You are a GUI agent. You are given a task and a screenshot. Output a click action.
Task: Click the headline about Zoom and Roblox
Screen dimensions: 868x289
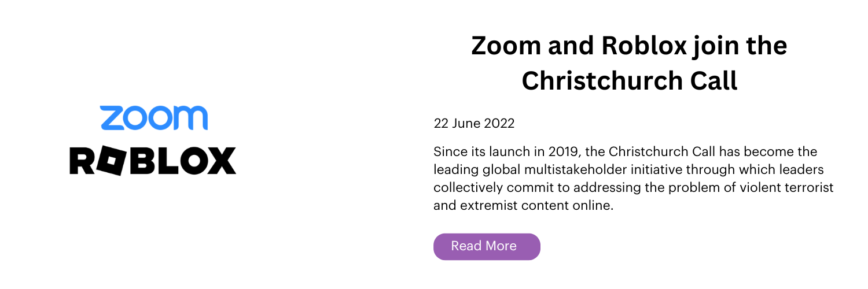[629, 63]
